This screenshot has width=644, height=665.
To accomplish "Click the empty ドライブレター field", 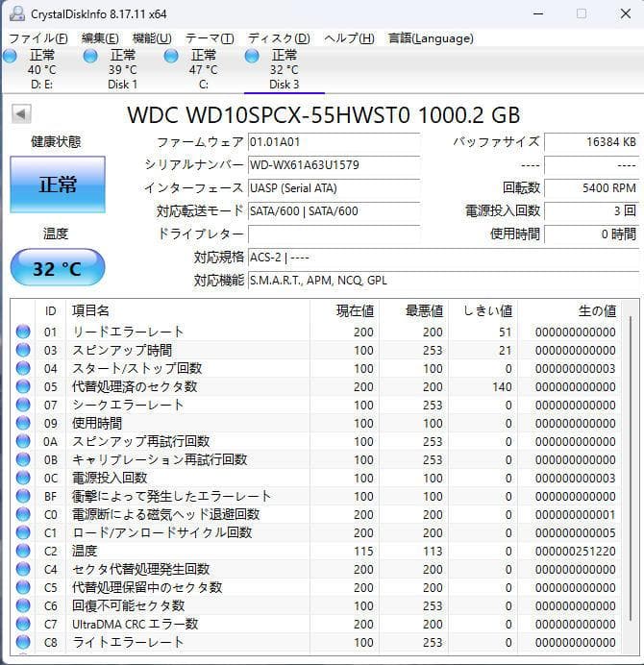I will 334,234.
